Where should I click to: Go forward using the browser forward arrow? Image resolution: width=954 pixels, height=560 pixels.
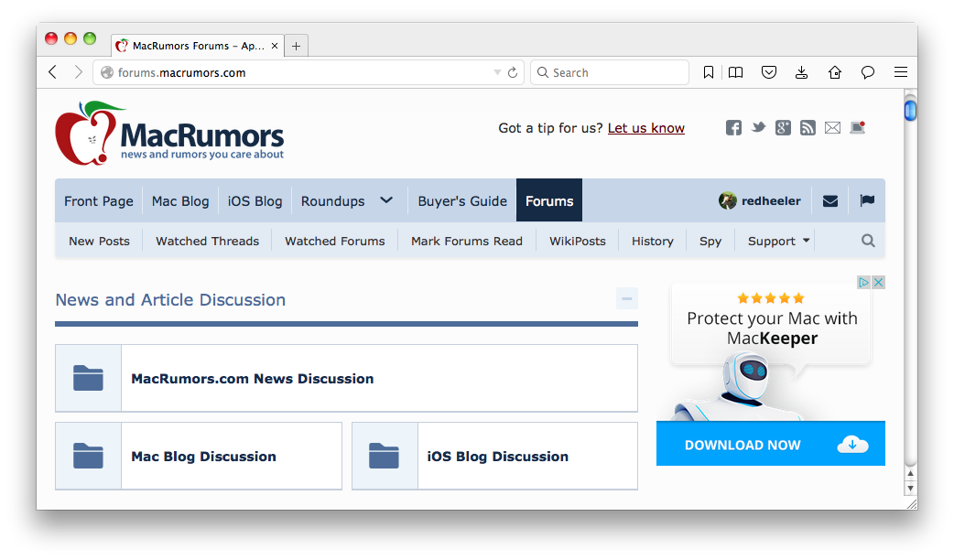pyautogui.click(x=78, y=72)
